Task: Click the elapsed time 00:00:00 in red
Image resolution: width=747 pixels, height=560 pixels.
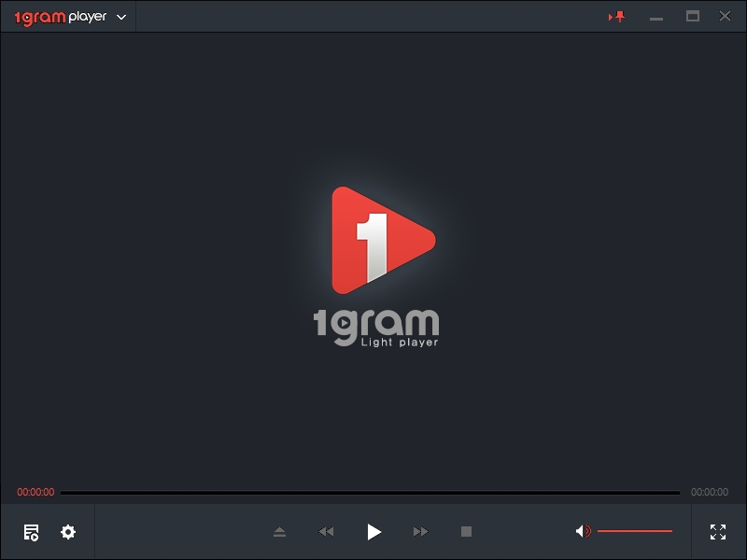Action: point(35,493)
